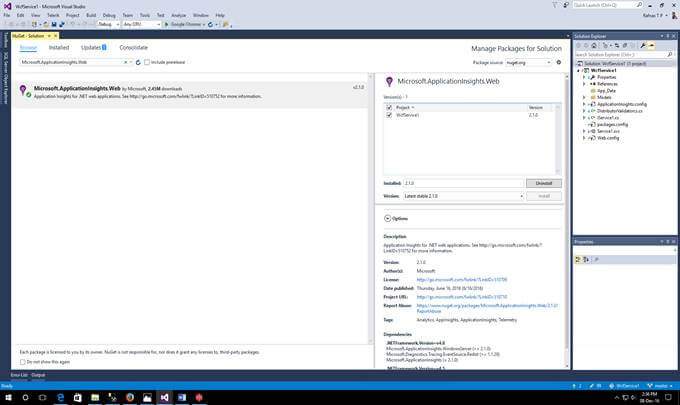
Task: Expand the Models folder in Solution Explorer
Action: (x=584, y=98)
